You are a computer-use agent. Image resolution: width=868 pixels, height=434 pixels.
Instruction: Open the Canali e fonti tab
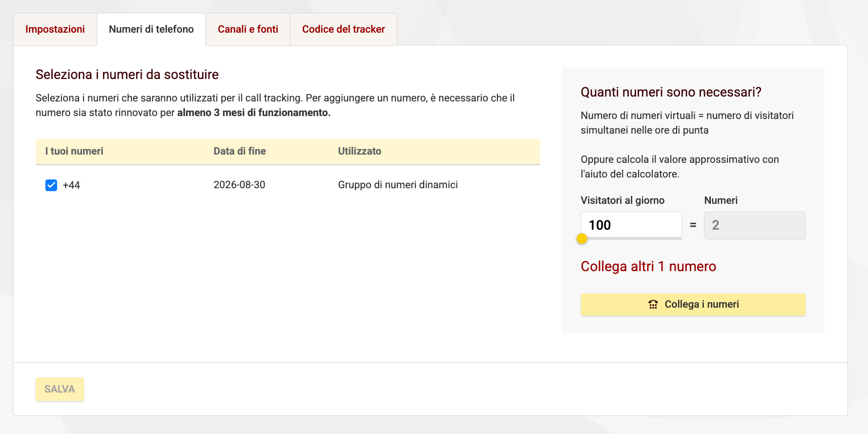tap(248, 29)
